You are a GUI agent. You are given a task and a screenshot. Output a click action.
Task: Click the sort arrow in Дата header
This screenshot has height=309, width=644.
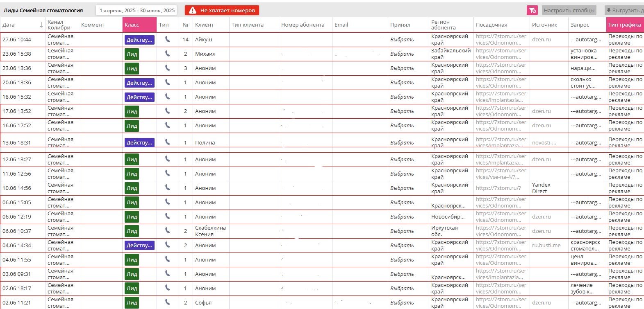pos(41,25)
